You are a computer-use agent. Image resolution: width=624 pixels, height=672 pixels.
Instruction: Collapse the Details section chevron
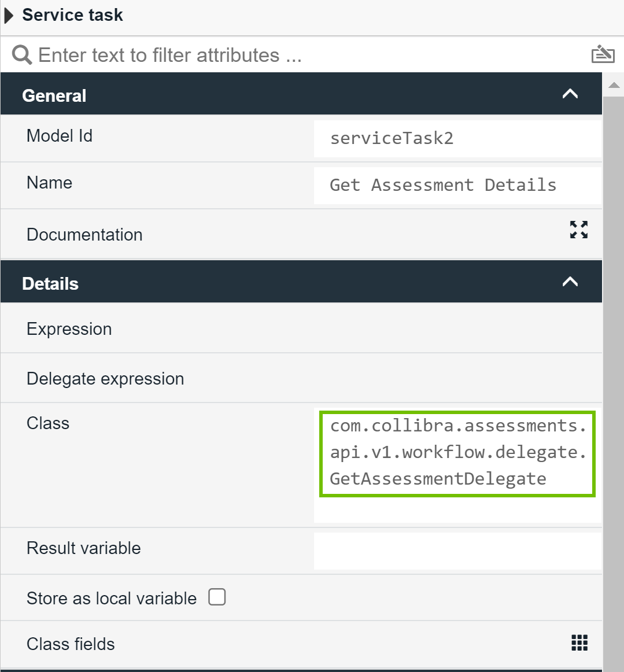570,282
